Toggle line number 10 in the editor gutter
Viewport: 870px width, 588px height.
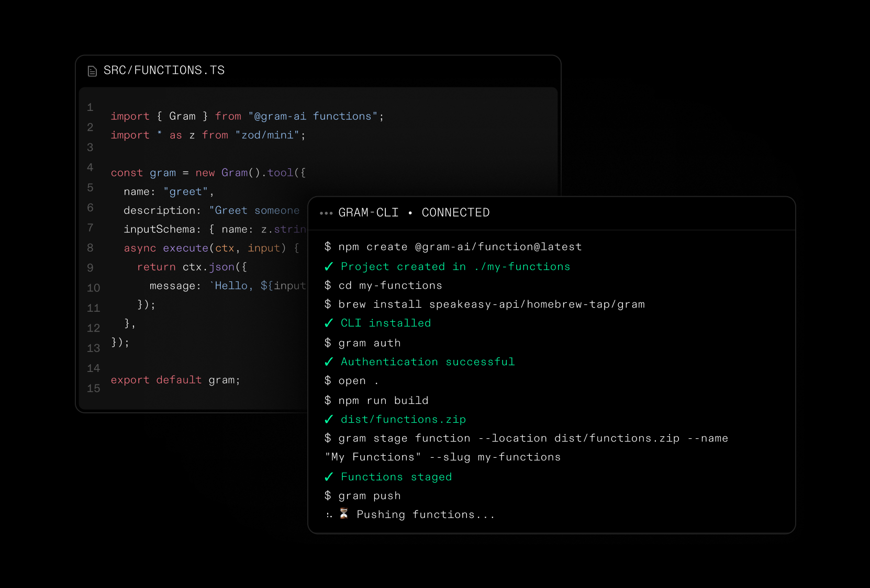[x=93, y=288]
